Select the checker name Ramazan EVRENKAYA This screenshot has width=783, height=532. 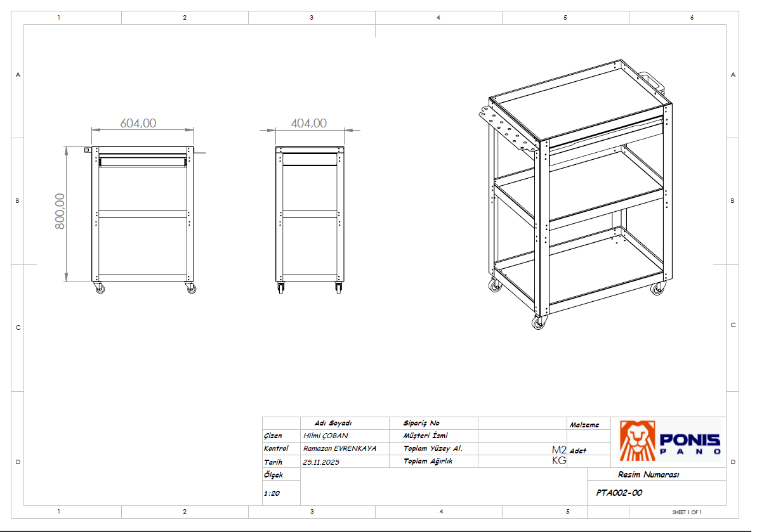(x=339, y=448)
